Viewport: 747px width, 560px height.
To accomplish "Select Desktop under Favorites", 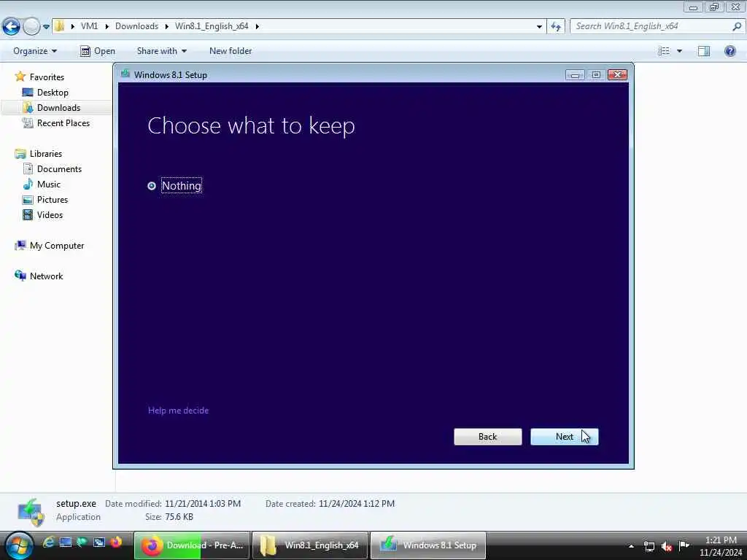I will [46, 93].
